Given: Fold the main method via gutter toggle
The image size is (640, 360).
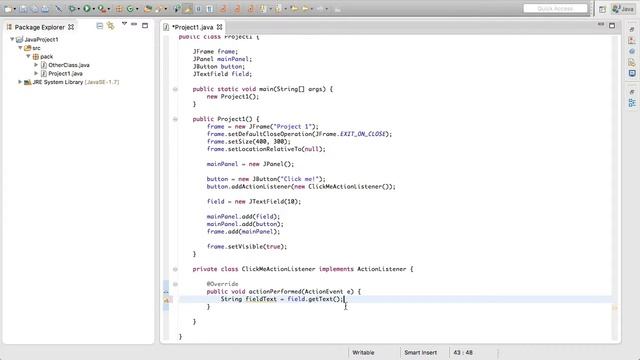Looking at the screenshot, I should tap(175, 89).
